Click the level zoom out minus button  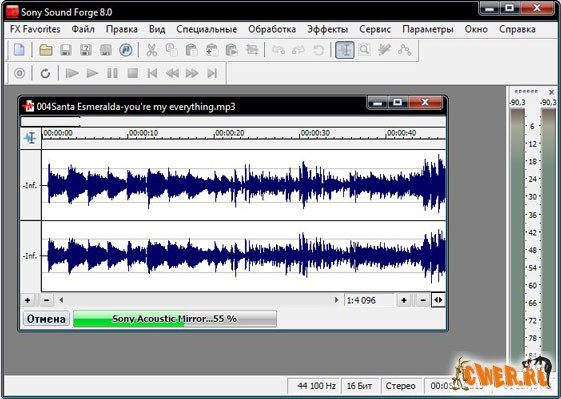point(47,300)
